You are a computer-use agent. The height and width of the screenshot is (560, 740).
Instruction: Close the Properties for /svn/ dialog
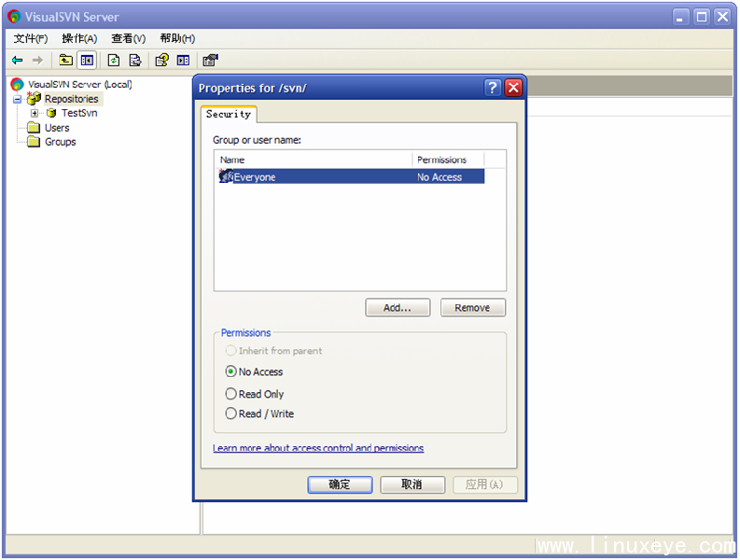pos(513,88)
